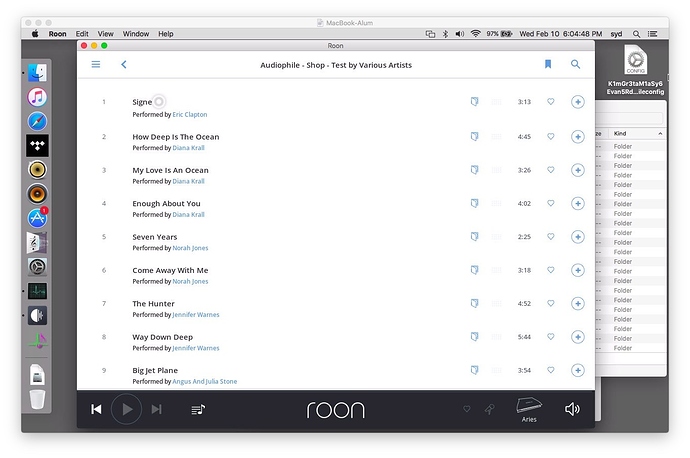
Task: Skip to previous track in player bar
Action: pos(96,410)
